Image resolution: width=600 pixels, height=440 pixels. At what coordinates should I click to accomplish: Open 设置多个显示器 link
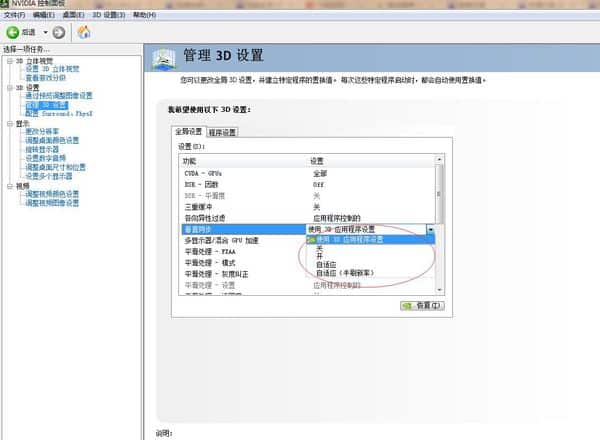pos(49,176)
